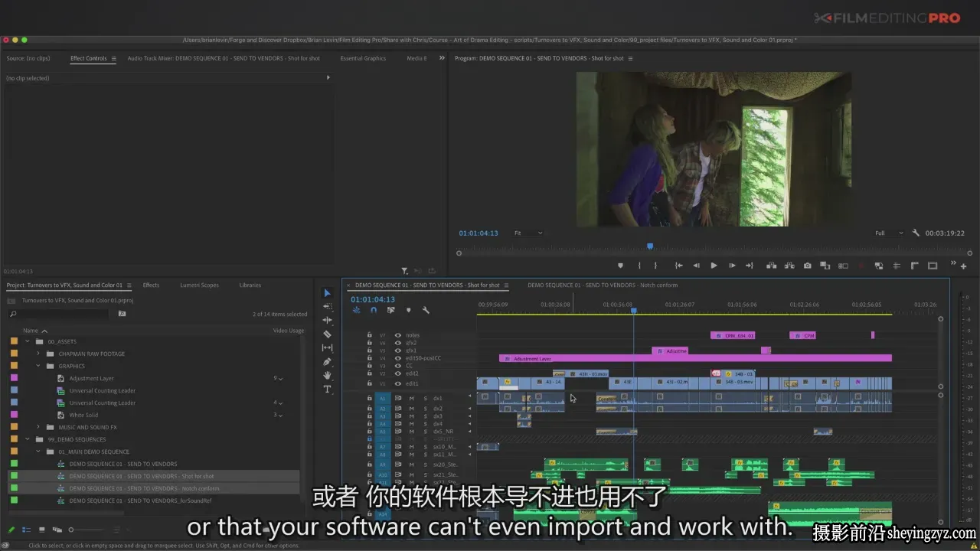Open the Full playback resolution dropdown
This screenshot has height=551, width=980.
tap(889, 233)
